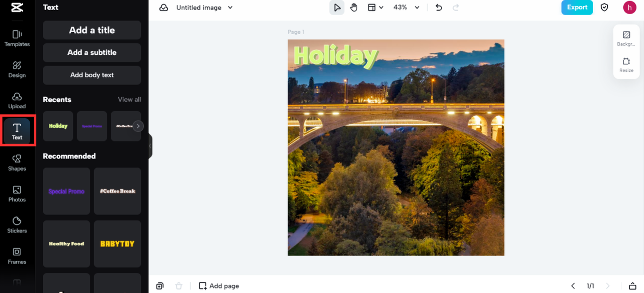This screenshot has height=293, width=644.
Task: Open the Background tool
Action: (626, 39)
